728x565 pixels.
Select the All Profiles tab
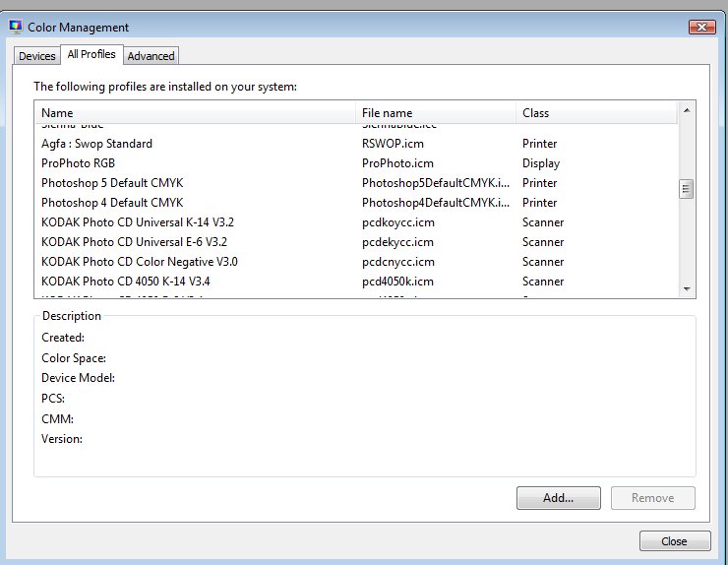pyautogui.click(x=91, y=54)
